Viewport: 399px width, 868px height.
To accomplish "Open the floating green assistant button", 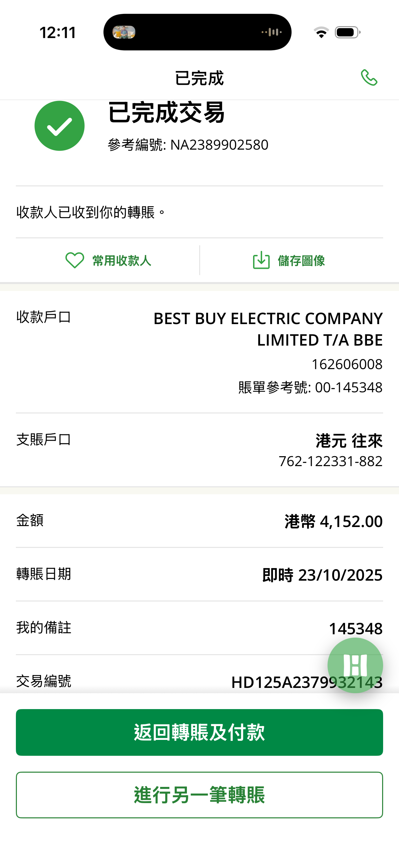I will [x=355, y=665].
